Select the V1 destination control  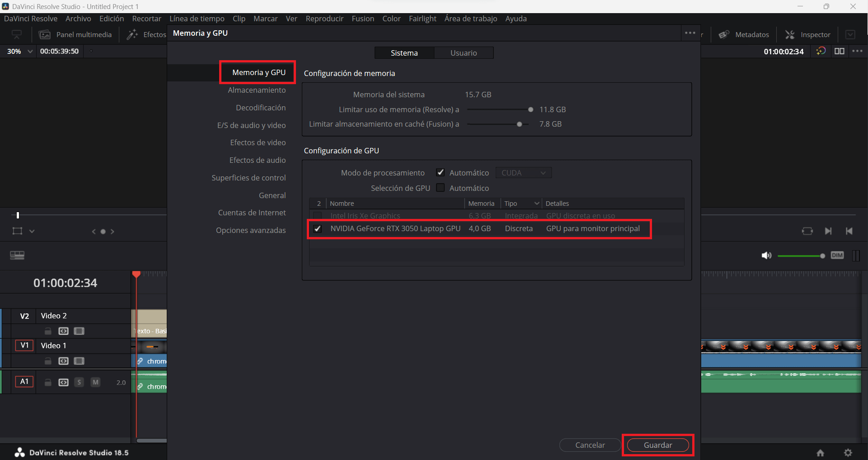point(24,346)
